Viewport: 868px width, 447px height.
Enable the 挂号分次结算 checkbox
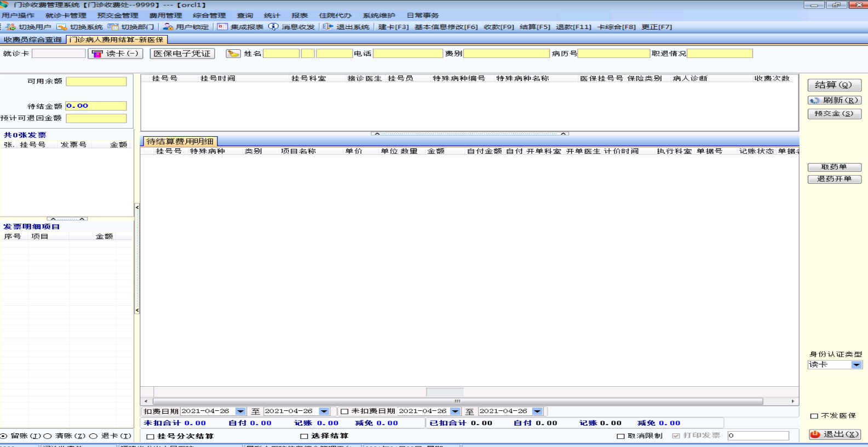tap(150, 437)
